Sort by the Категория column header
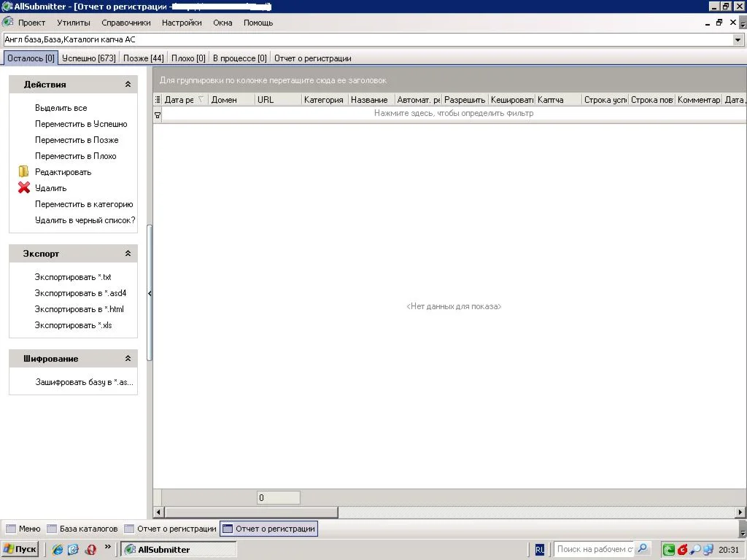Screen dimensions: 747x560 tap(325, 99)
